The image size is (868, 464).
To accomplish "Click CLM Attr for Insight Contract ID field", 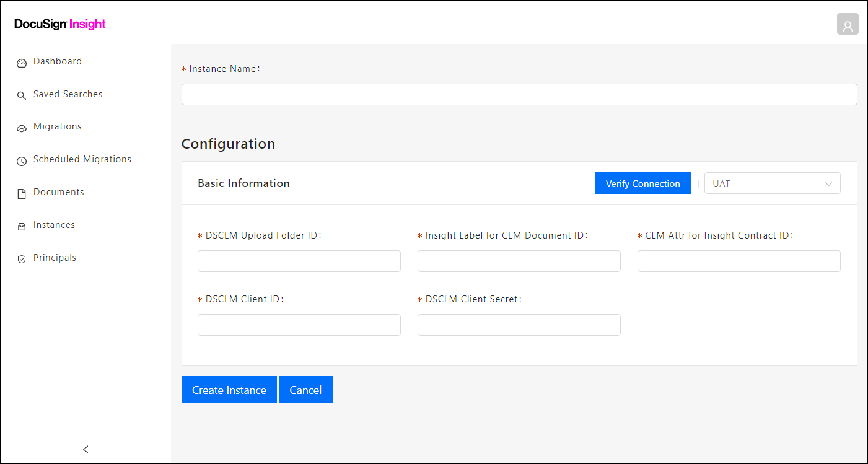I will tap(739, 261).
